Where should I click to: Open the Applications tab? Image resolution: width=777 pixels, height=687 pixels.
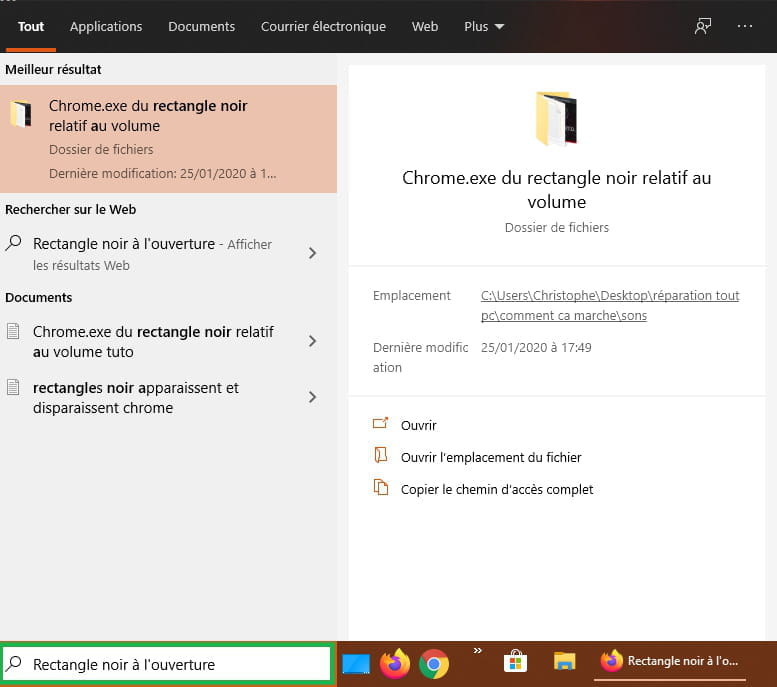(x=106, y=27)
